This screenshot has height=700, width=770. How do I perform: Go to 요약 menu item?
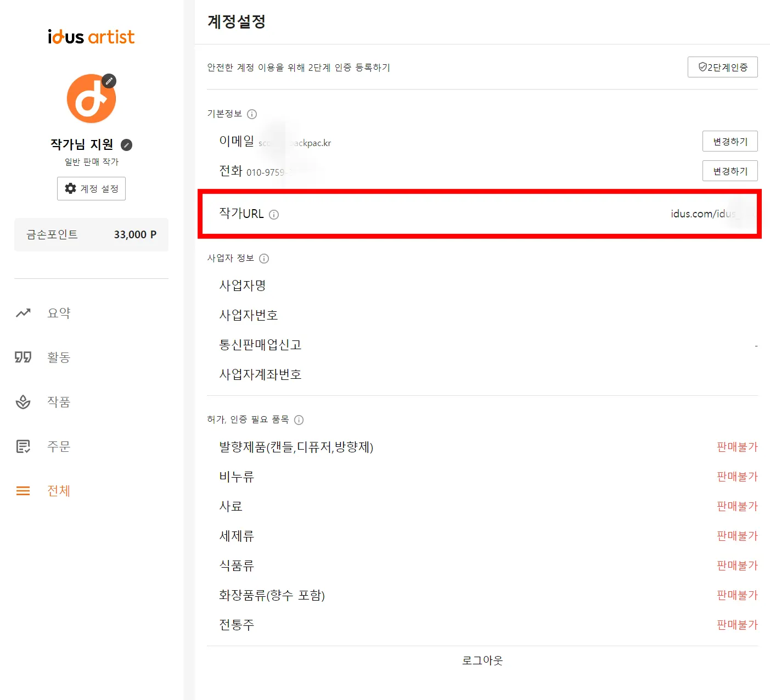pos(59,313)
